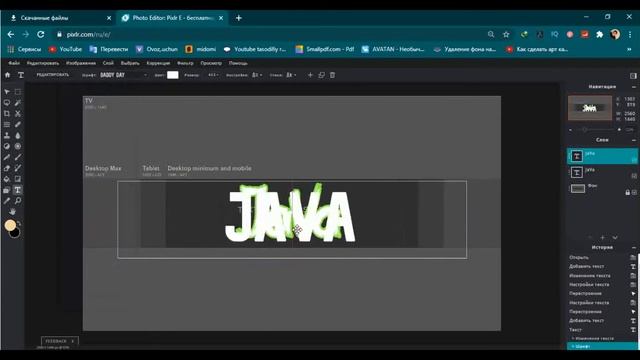Open layer options chevron below layers
Viewport: 640px width, 360px height.
pyautogui.click(x=615, y=237)
